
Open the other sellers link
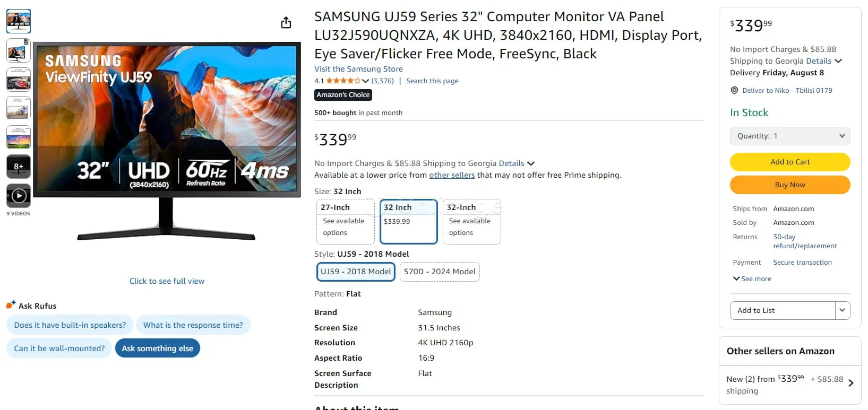452,175
